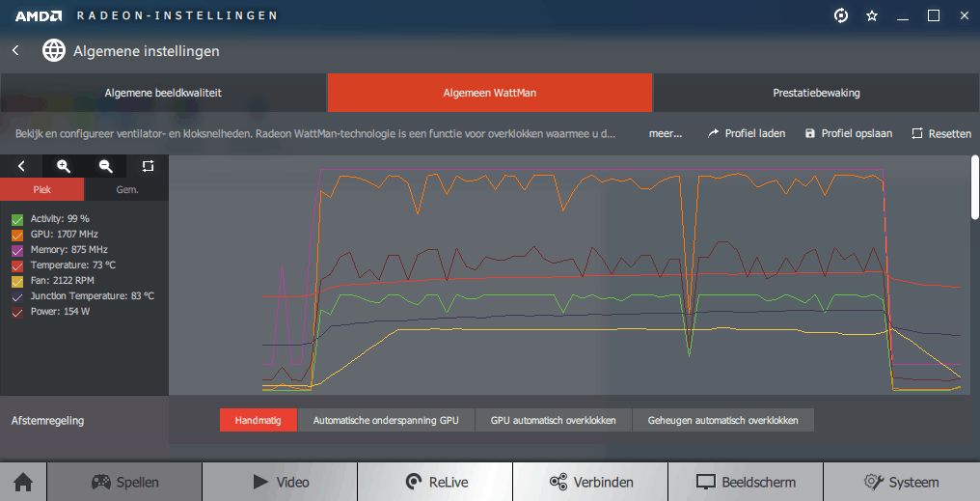Toggle the Memory MHz graph checkbox

(17, 250)
